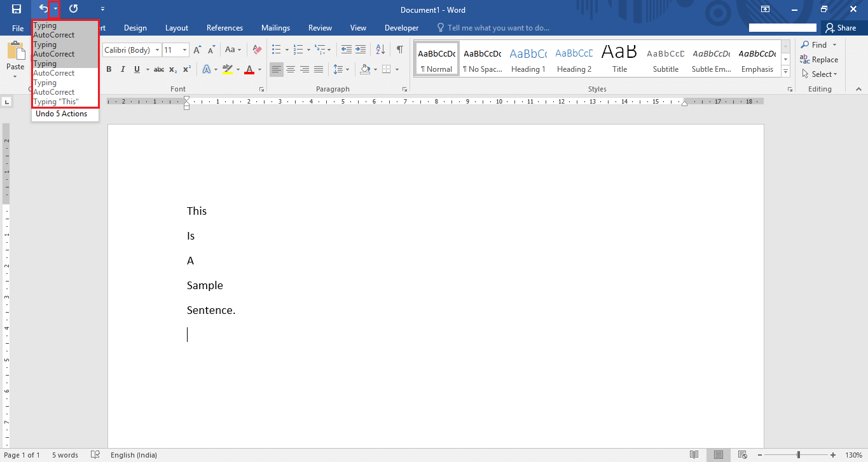868x462 pixels.
Task: Apply bold formatting
Action: coord(109,69)
